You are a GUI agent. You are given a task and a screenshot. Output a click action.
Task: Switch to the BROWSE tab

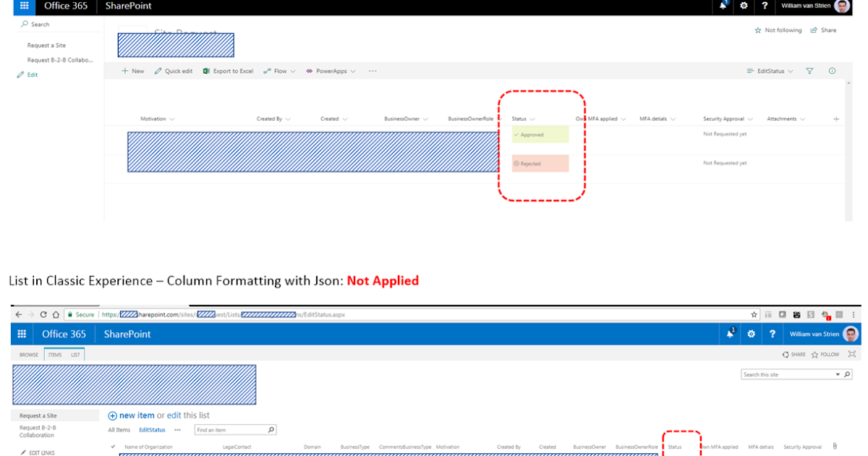[x=27, y=354]
